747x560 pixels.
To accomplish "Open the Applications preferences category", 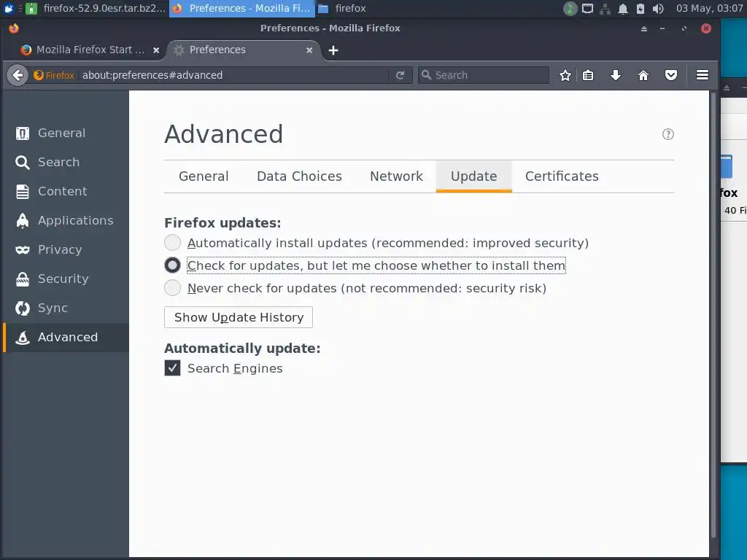I will (x=66, y=220).
